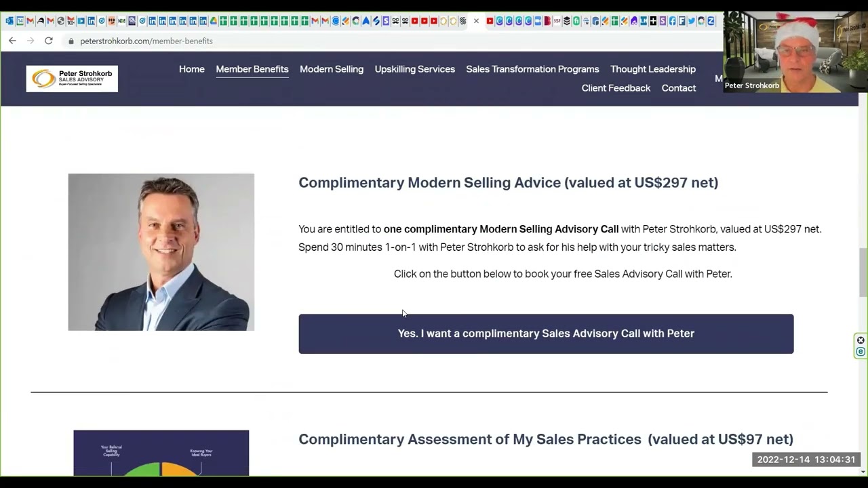Select the dark red B icon tab
The height and width of the screenshot is (488, 868).
coord(547,21)
